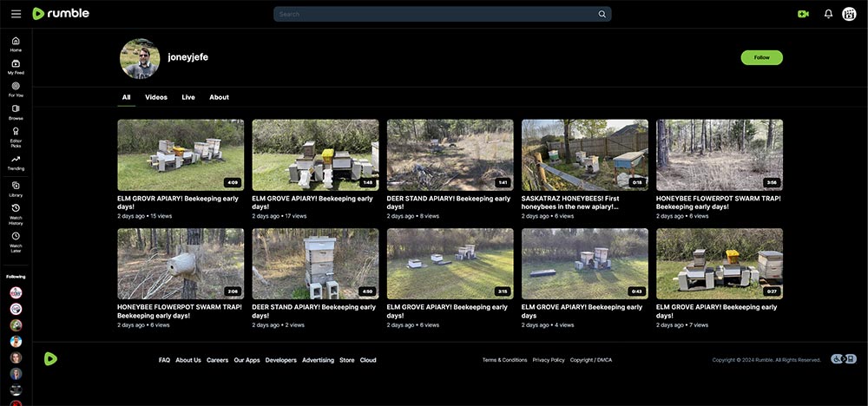Image resolution: width=868 pixels, height=406 pixels.
Task: Open the followed channel avatar with blue sky background
Action: (16, 341)
